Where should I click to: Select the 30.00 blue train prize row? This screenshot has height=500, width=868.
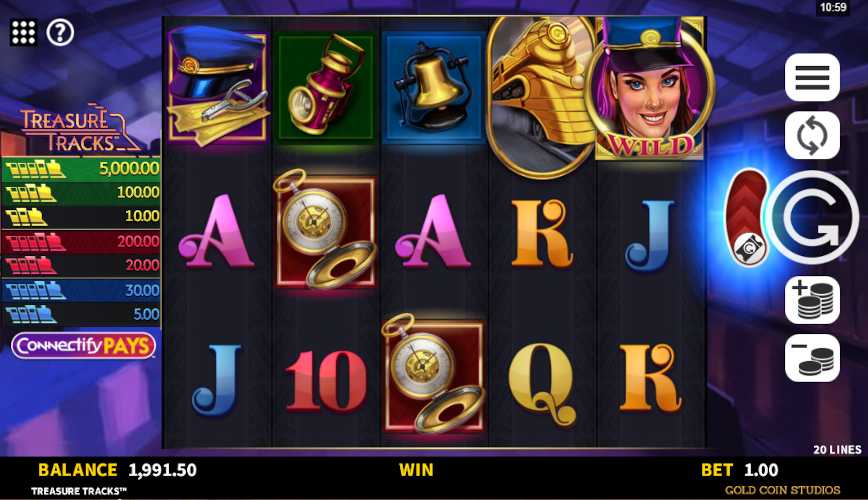(81, 290)
